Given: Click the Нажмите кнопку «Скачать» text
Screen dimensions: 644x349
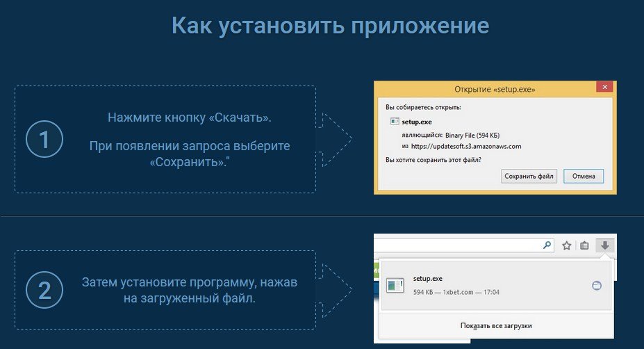Looking at the screenshot, I should [x=190, y=117].
